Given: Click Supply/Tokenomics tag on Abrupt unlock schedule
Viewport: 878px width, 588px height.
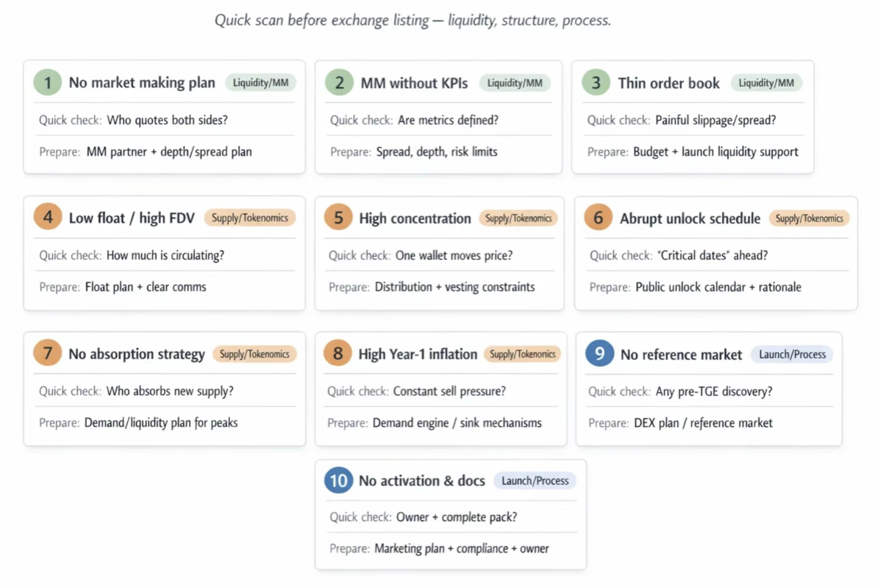Looking at the screenshot, I should click(x=809, y=218).
